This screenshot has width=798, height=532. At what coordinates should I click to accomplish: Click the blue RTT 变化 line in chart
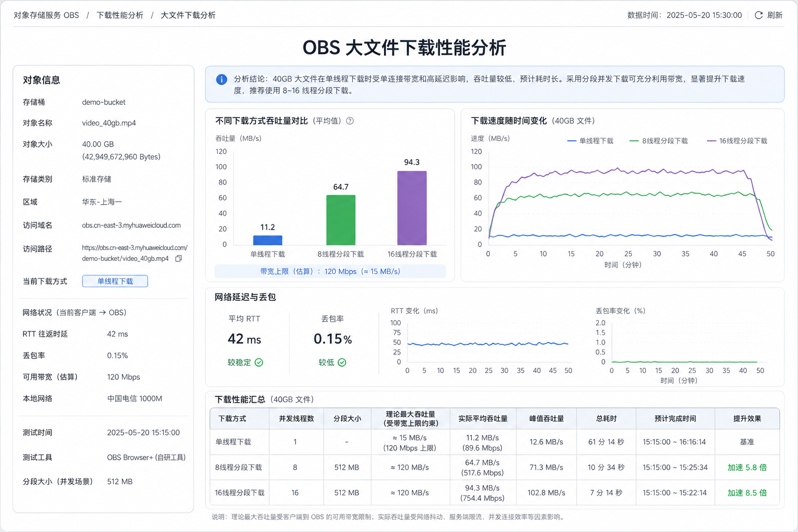coord(488,343)
